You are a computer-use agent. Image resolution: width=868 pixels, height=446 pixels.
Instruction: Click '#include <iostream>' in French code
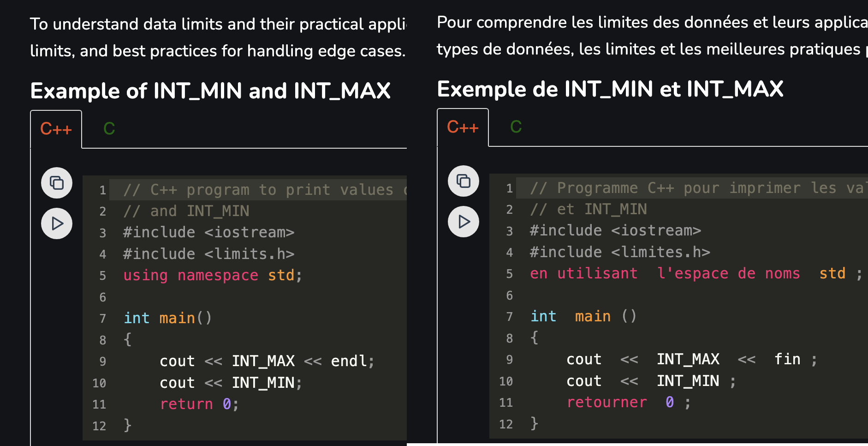(x=615, y=230)
